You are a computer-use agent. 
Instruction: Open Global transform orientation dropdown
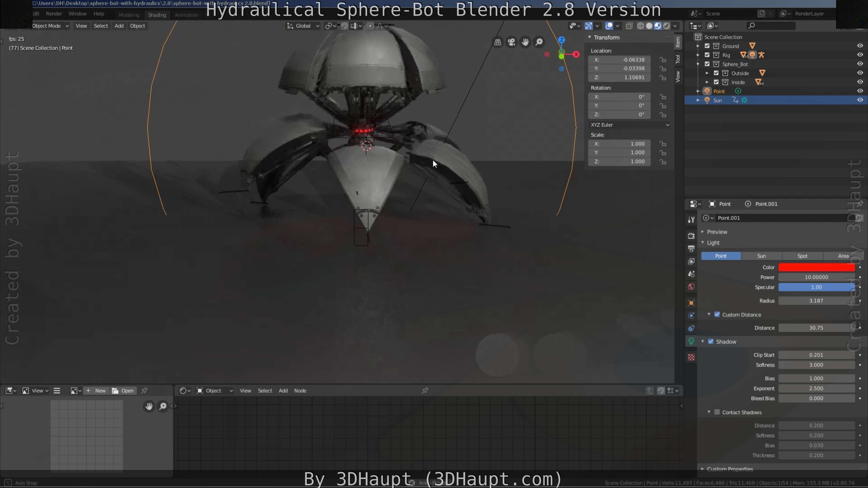[x=303, y=26]
